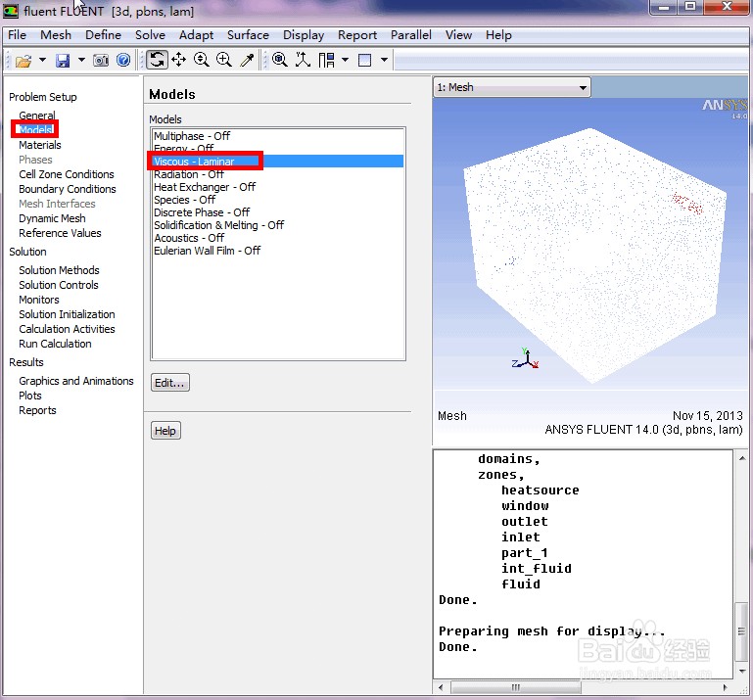Click the console horizontal scrollbar thumb
Viewport: 753px width, 700px height.
516,687
